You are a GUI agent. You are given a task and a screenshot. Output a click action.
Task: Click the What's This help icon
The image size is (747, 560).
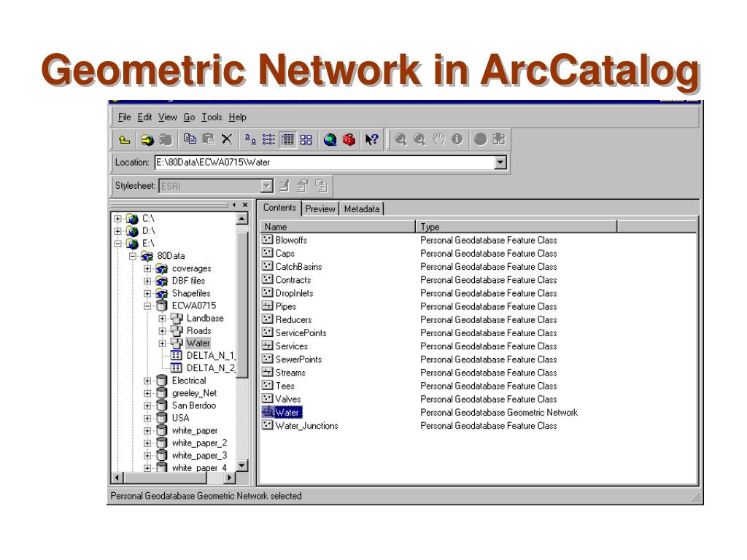point(371,139)
